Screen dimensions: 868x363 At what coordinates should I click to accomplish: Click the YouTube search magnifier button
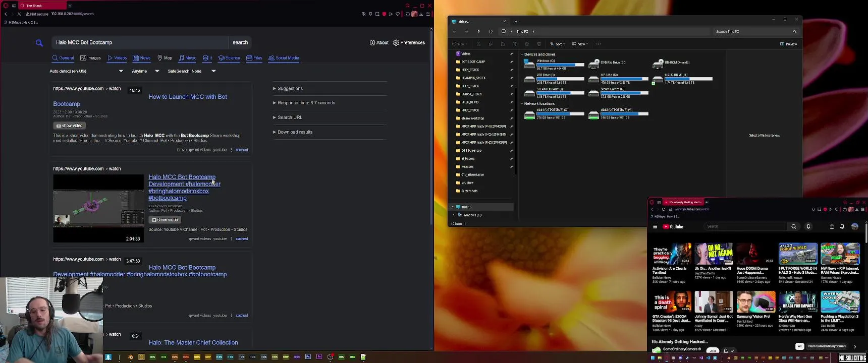(794, 227)
